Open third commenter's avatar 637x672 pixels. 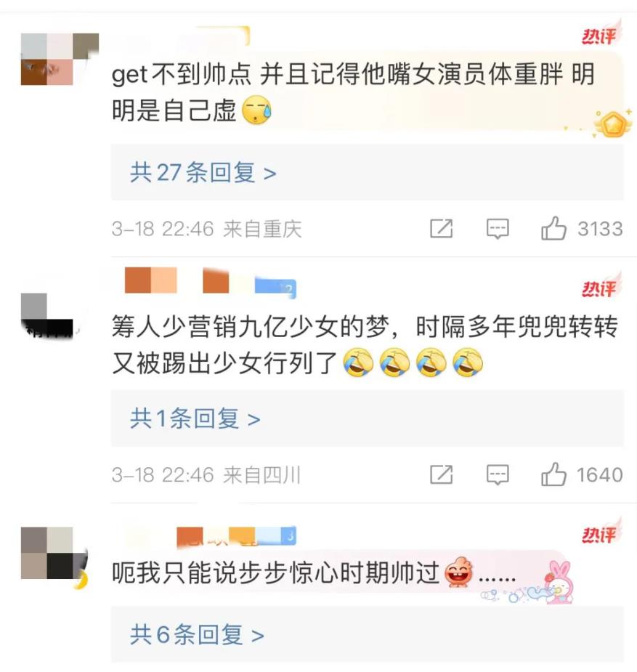(x=54, y=554)
